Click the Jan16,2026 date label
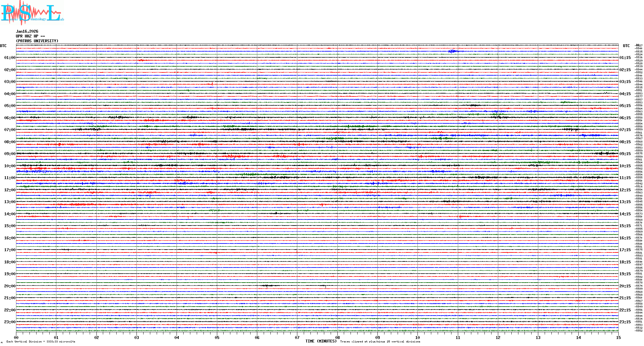The image size is (644, 346). pyautogui.click(x=27, y=31)
